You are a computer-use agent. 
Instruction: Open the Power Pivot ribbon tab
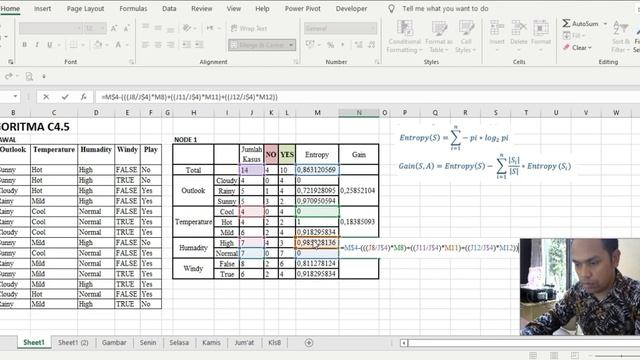(x=302, y=9)
